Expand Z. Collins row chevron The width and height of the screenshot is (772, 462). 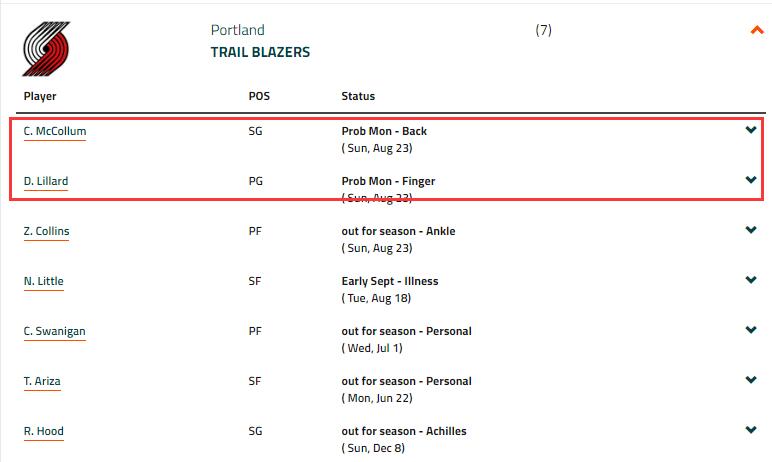751,230
